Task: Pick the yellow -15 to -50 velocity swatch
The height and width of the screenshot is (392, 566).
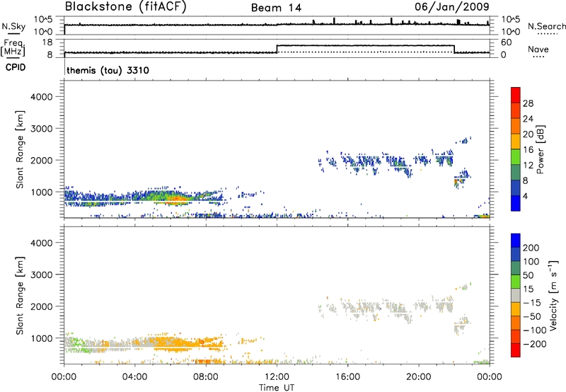Action: pos(516,309)
